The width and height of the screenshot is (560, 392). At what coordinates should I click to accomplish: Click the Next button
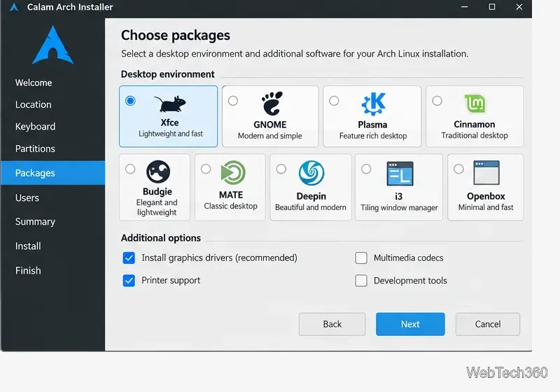410,324
